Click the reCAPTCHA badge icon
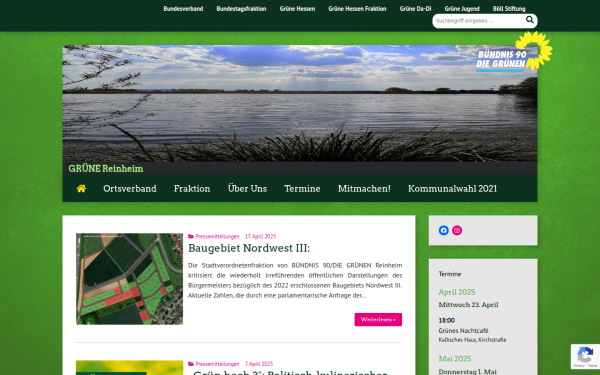The width and height of the screenshot is (600, 375). (585, 357)
